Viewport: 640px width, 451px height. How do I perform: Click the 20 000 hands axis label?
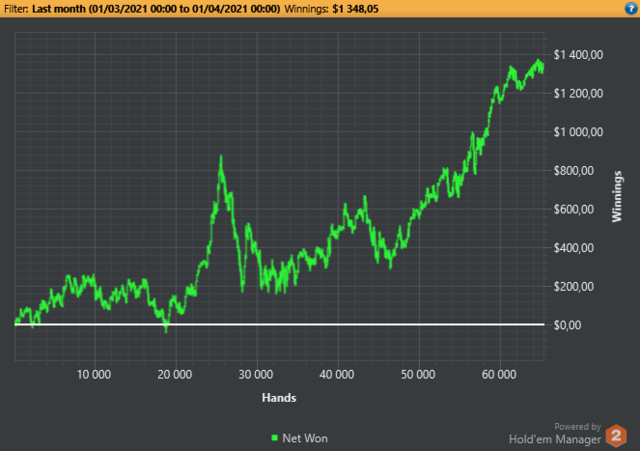(x=175, y=374)
